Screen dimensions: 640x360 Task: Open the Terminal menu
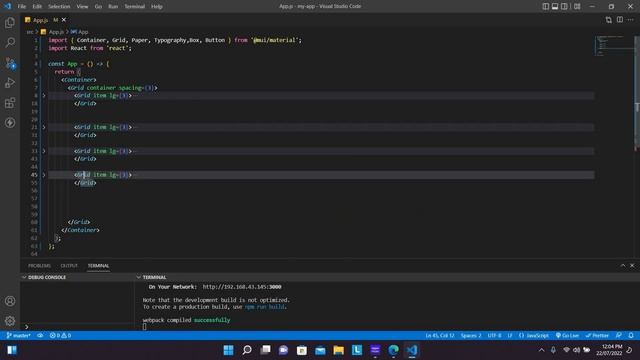point(135,7)
